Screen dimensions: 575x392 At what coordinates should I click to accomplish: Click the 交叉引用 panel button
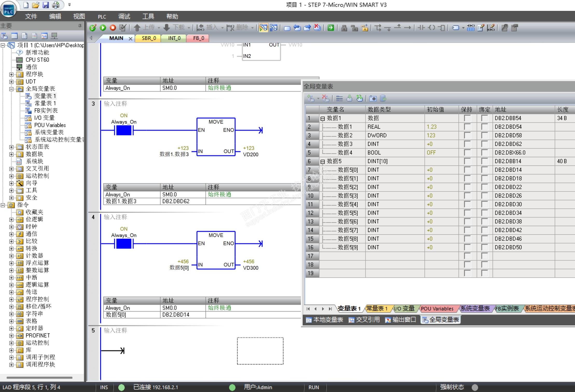click(364, 320)
